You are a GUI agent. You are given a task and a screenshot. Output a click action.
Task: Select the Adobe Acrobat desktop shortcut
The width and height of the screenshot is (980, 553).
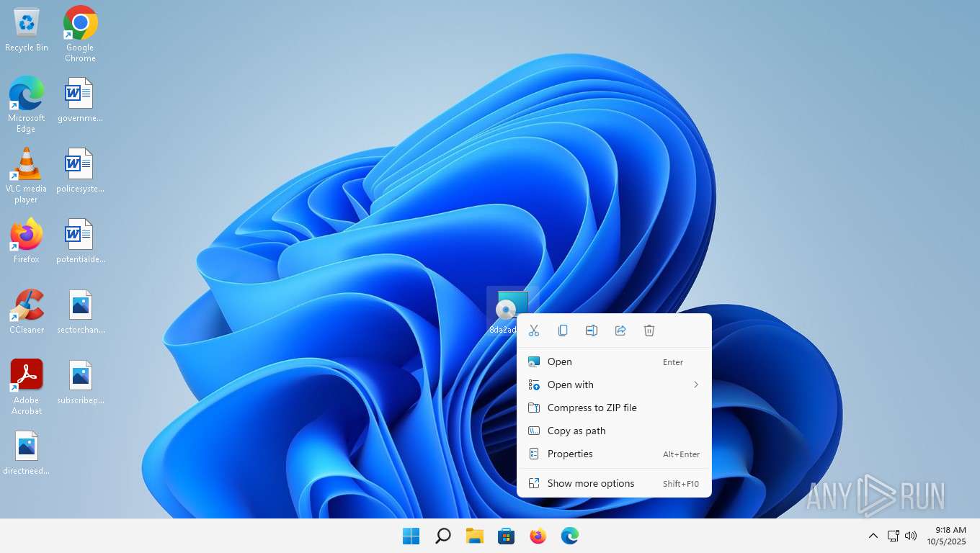(x=27, y=387)
